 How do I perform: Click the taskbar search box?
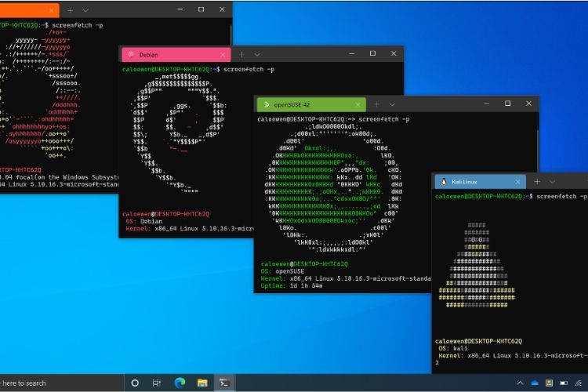click(61, 383)
